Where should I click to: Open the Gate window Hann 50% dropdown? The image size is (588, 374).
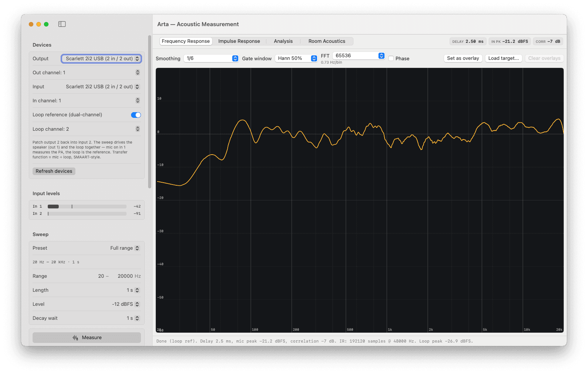296,58
